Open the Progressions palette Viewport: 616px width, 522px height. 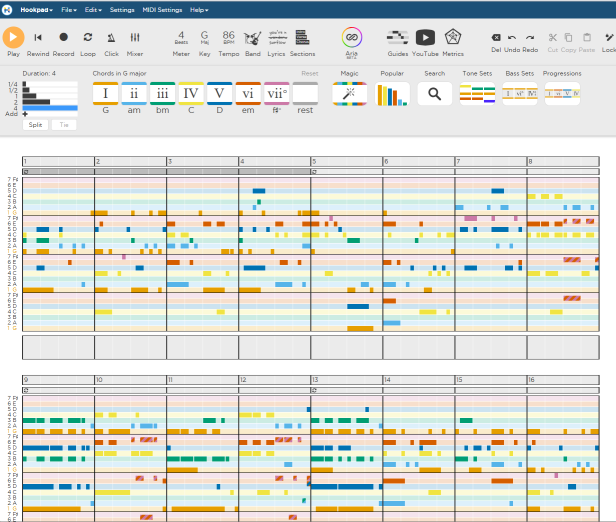click(x=562, y=93)
